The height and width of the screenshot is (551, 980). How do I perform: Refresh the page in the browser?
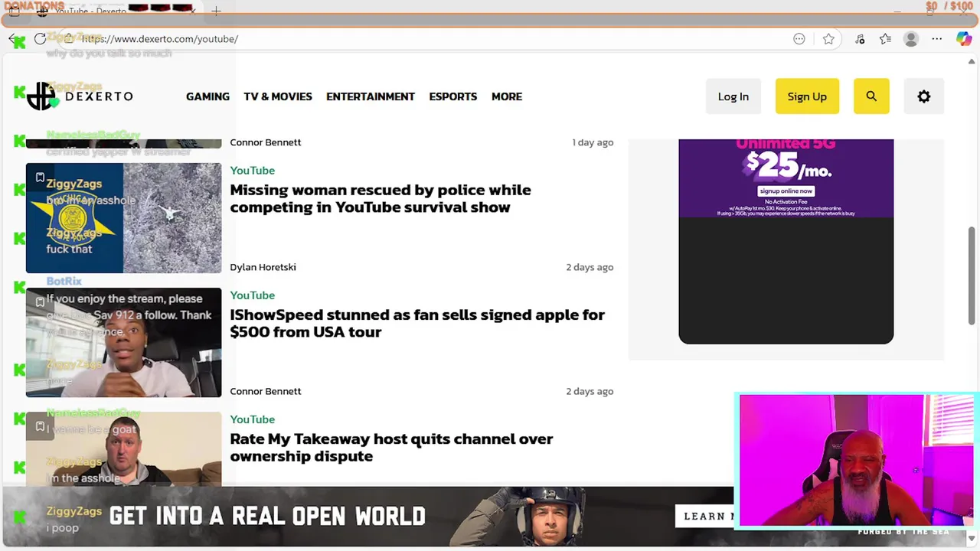tap(40, 39)
